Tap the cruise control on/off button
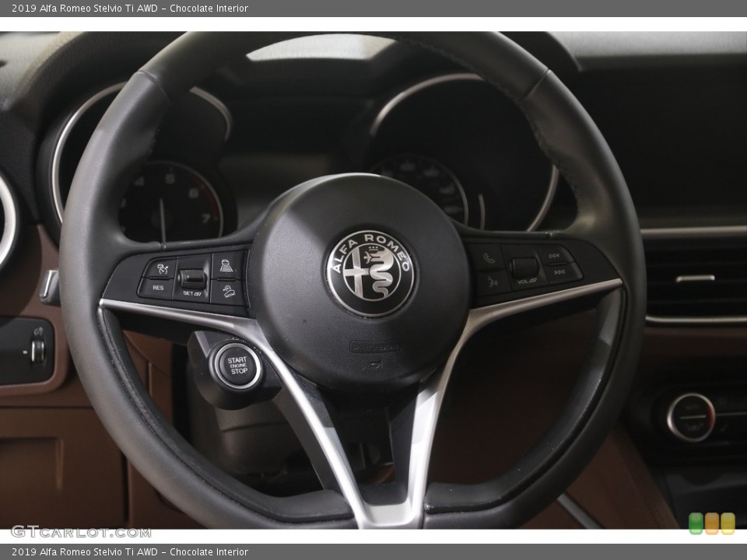747x560 pixels. click(160, 269)
